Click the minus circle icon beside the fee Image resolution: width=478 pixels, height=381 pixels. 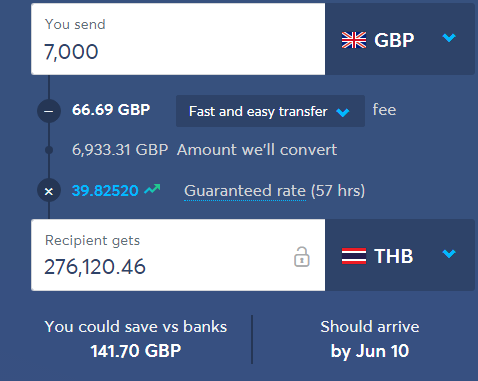click(49, 111)
